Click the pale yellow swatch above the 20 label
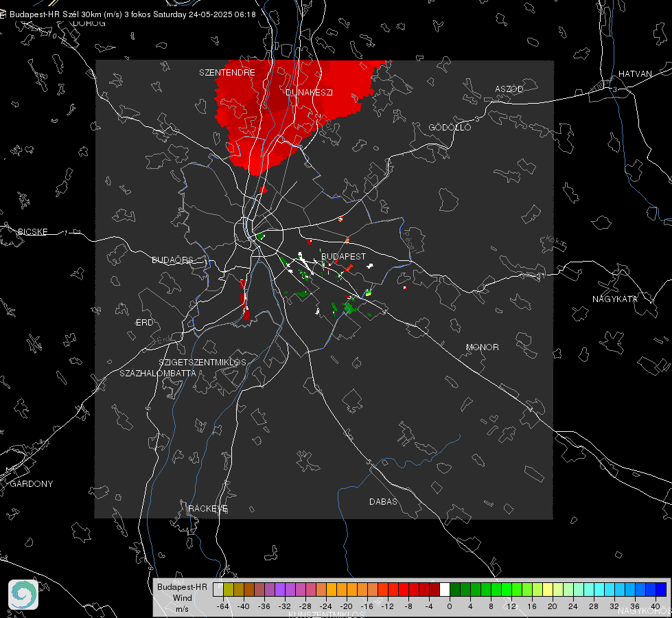Screen dimensions: 672x618 548,589
